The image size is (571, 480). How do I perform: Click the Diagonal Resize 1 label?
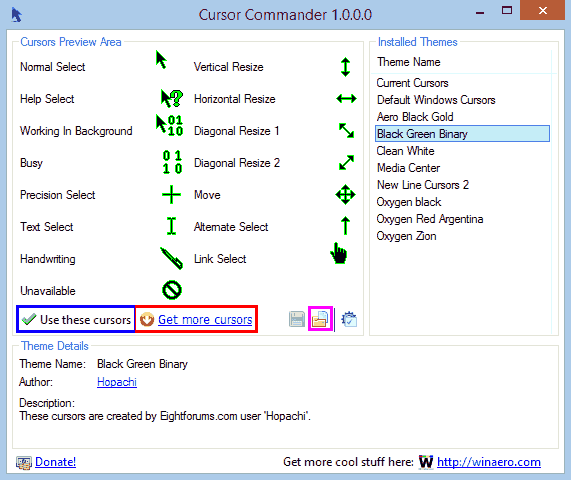tap(237, 131)
